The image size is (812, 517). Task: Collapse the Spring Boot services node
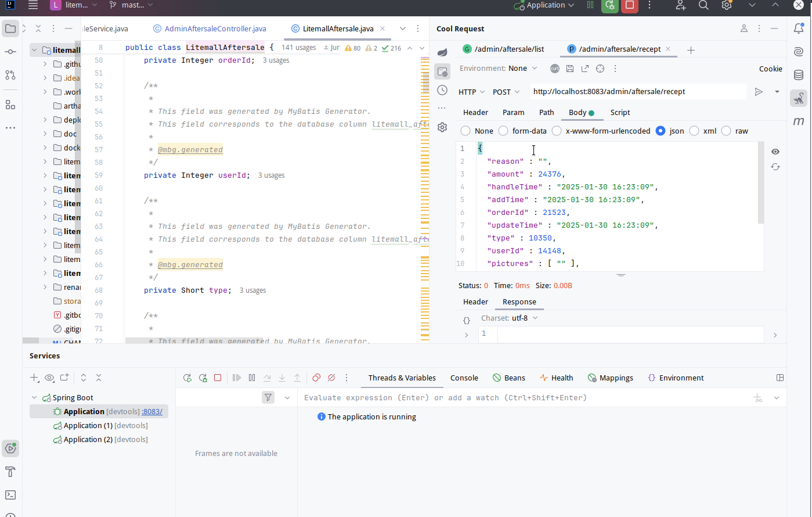(x=34, y=397)
